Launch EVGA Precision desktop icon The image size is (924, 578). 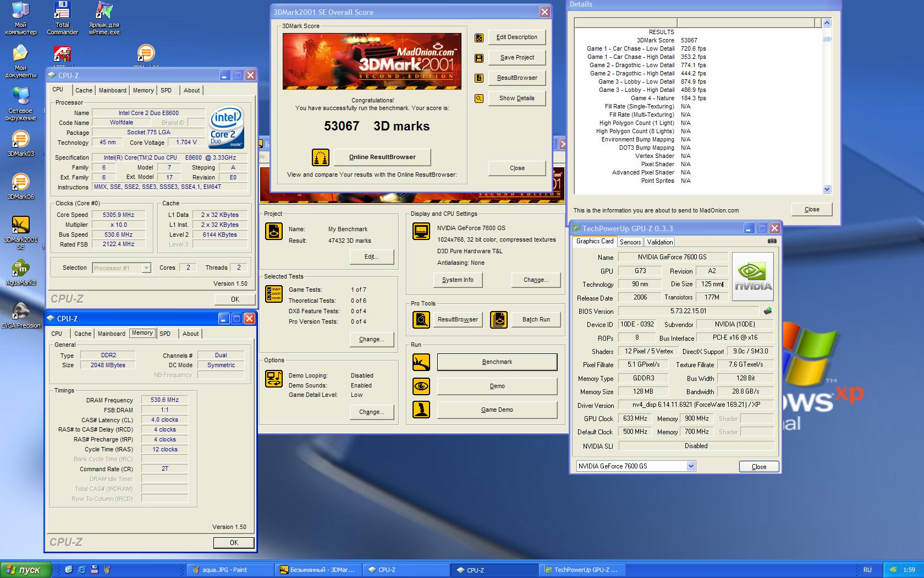[20, 315]
